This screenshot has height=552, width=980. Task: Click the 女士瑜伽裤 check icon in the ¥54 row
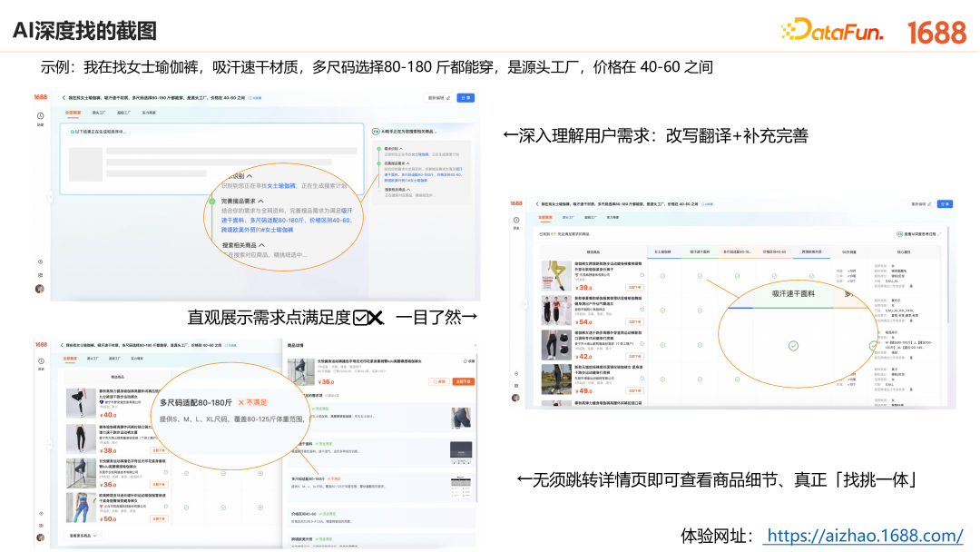(662, 310)
